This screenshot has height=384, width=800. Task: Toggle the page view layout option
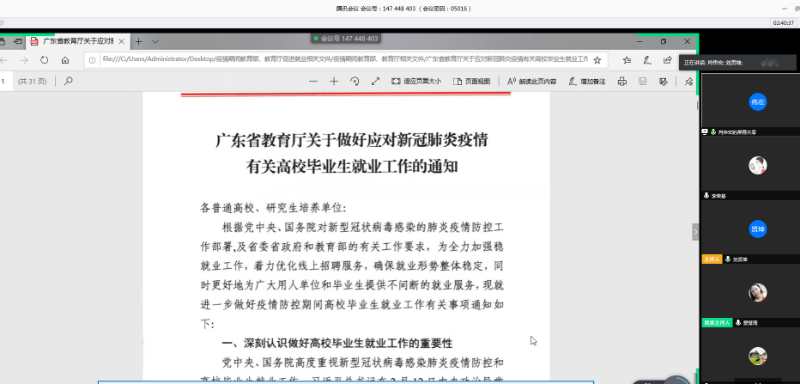coord(471,81)
